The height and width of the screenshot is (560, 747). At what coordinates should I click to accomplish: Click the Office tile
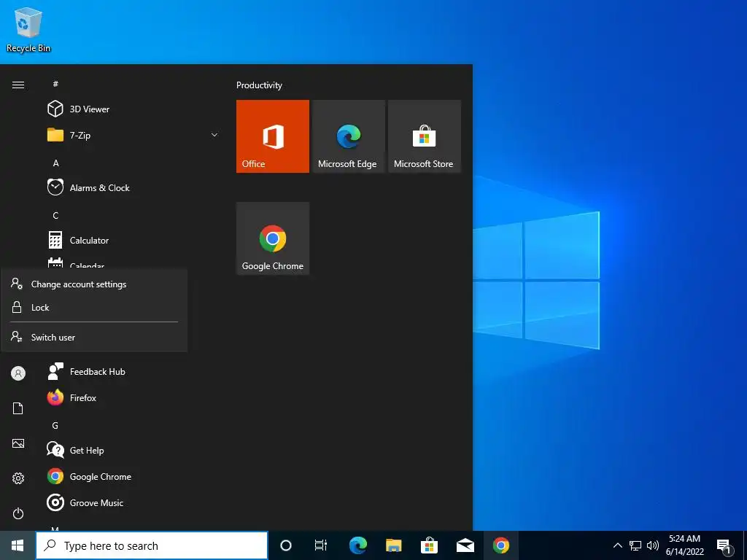273,136
